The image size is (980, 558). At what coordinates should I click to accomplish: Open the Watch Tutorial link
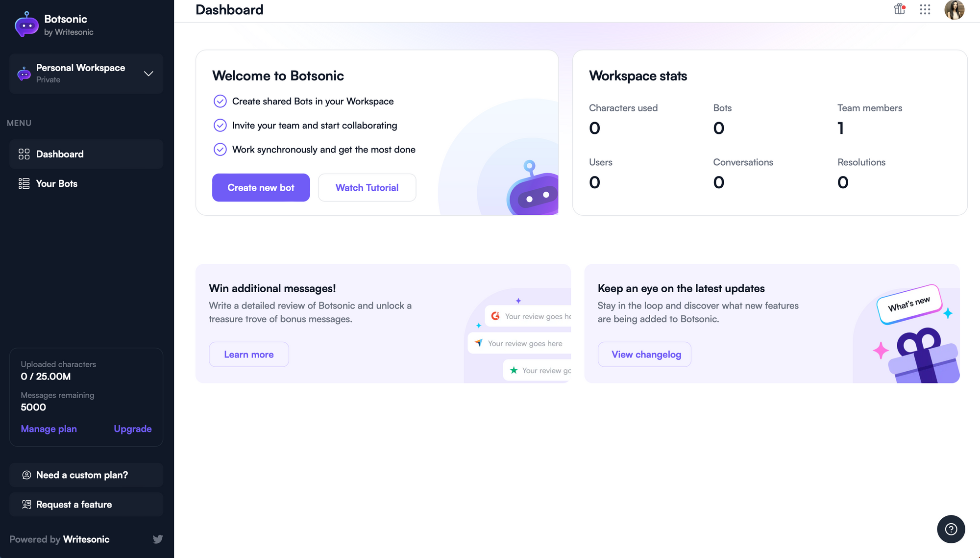367,187
